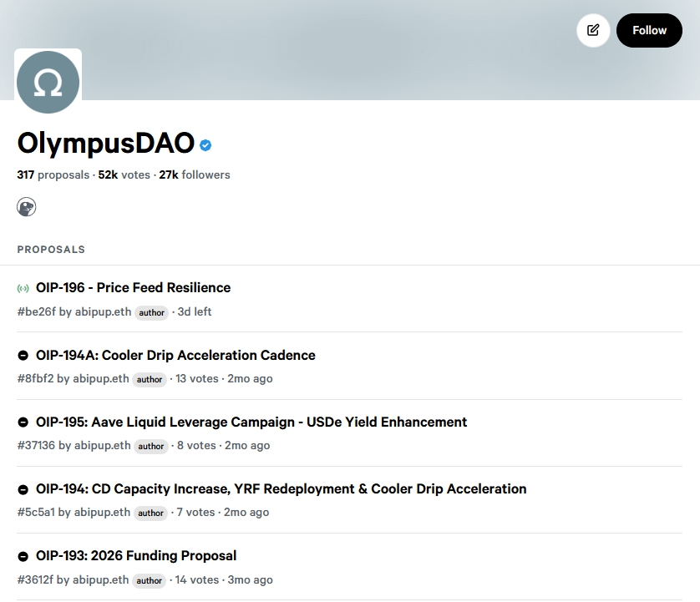Open OIP-195: Aave Liquid Leverage Campaign proposal
The width and height of the screenshot is (700, 602).
251,422
